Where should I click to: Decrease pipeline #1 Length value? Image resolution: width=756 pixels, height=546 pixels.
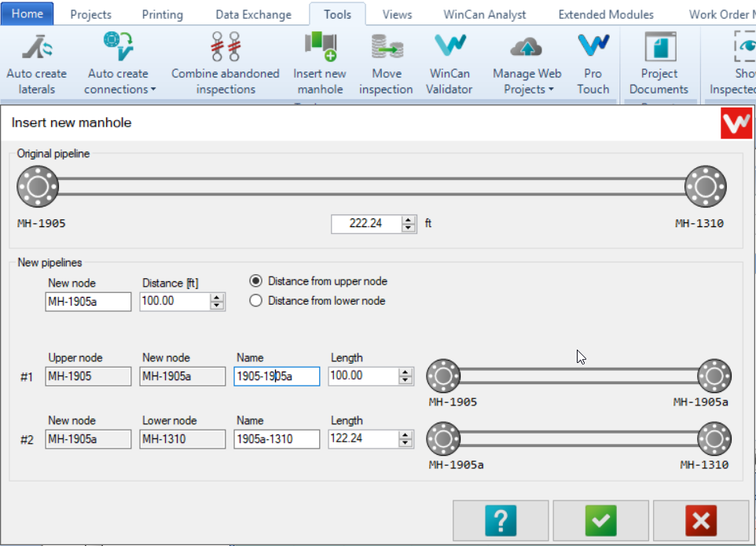pyautogui.click(x=406, y=380)
